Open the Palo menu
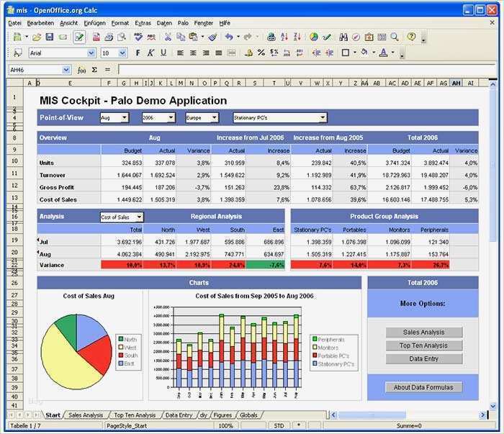Viewport: 504px width, 434px height. click(183, 23)
